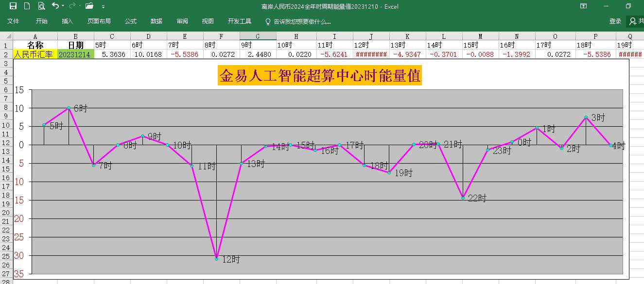The image size is (644, 284).
Task: Select cell with value -1.3992
Action: click(x=517, y=54)
